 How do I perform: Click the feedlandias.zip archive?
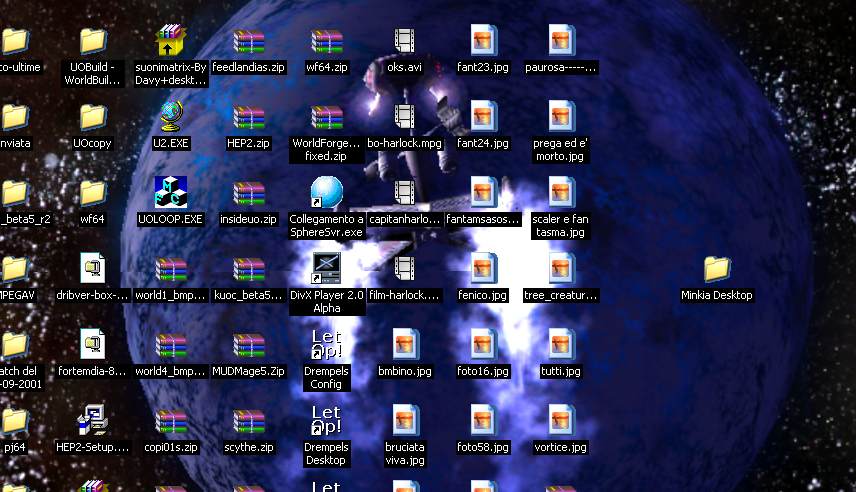(249, 41)
